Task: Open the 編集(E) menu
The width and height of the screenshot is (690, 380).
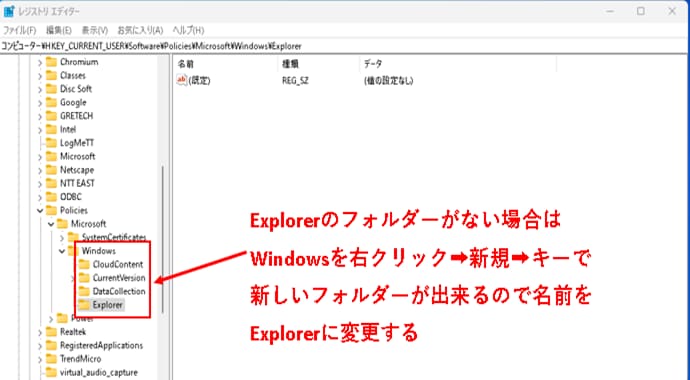Action: pyautogui.click(x=59, y=30)
